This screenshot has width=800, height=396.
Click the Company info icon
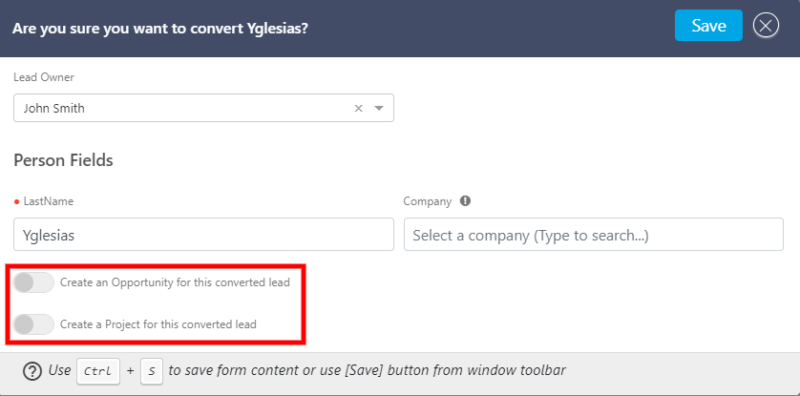tap(465, 201)
